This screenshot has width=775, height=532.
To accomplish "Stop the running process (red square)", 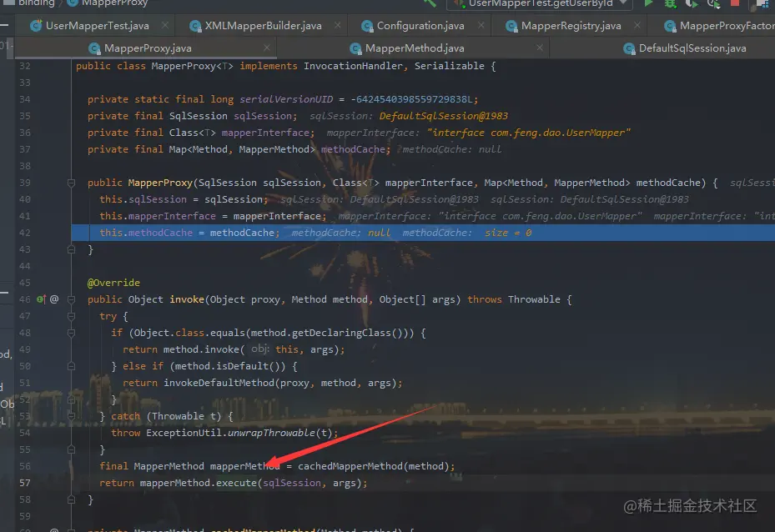I will [735, 3].
